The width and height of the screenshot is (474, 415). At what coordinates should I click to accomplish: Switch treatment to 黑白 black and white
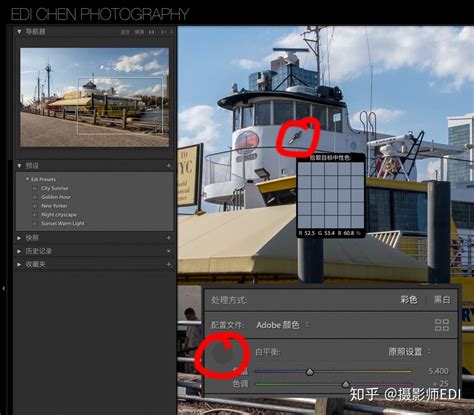point(442,300)
